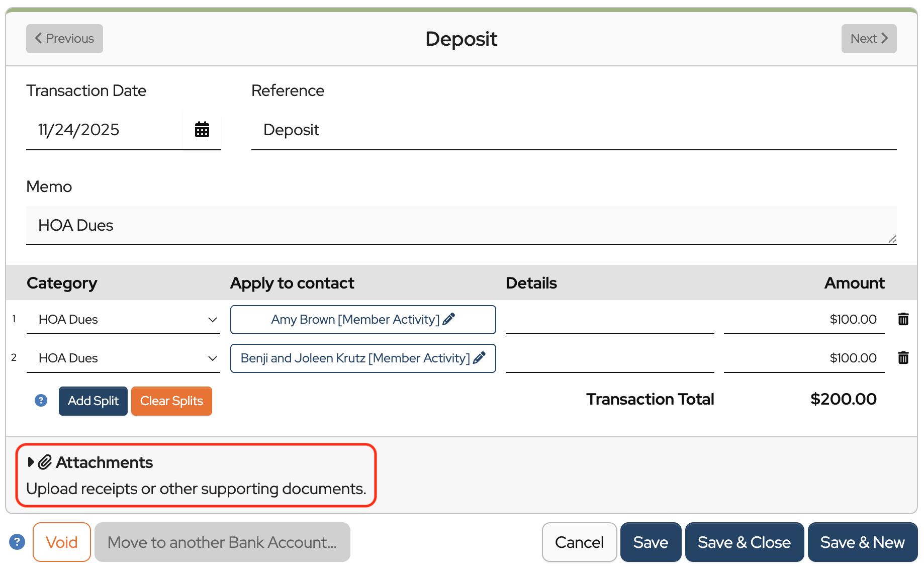Edit the Amy Brown contact pencil icon

449,319
